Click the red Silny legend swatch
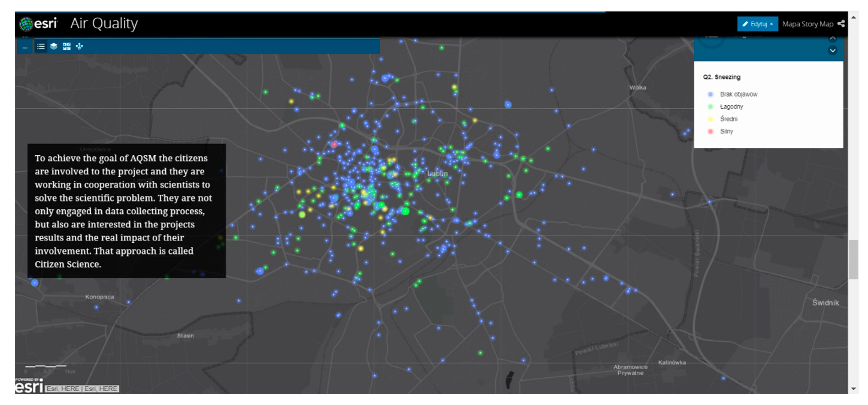Image resolution: width=868 pixels, height=405 pixels. [x=710, y=131]
